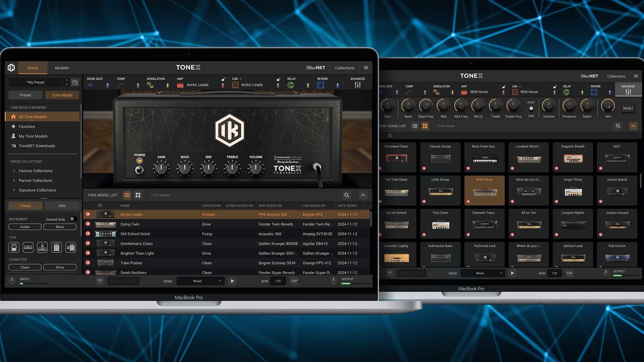
Task: Toggle Amp on/off LED, left laptop
Action: coord(223,85)
